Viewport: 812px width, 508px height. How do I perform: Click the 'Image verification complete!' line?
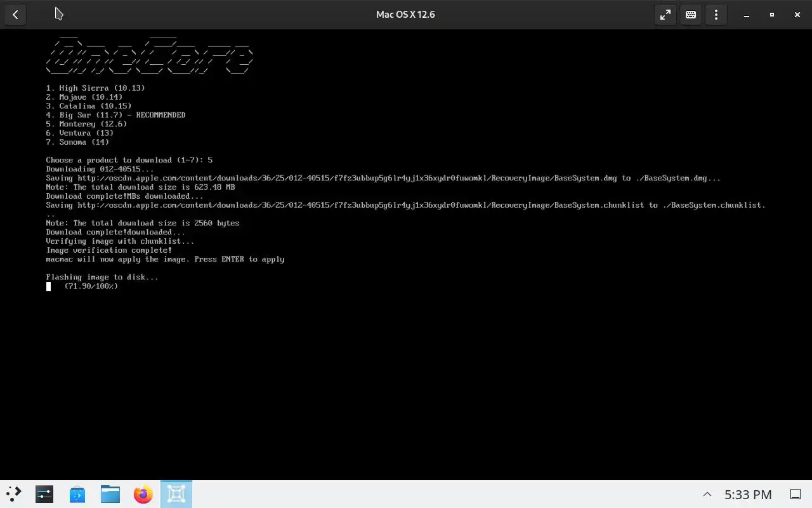pos(109,250)
